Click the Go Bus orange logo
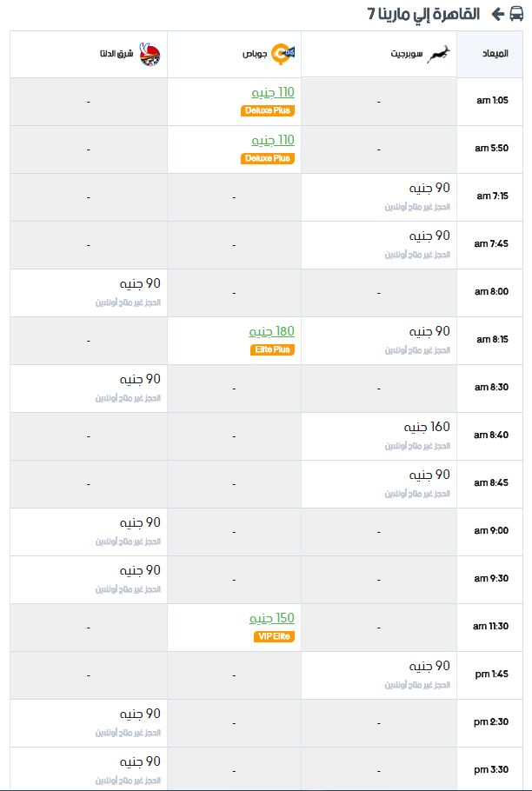Image resolution: width=532 pixels, height=791 pixels. tap(283, 54)
